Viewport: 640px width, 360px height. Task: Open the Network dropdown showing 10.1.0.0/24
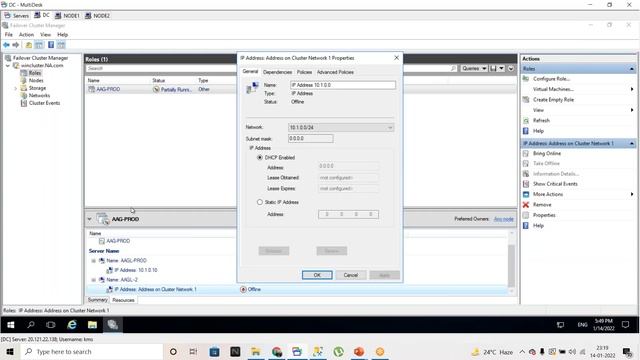[341, 128]
